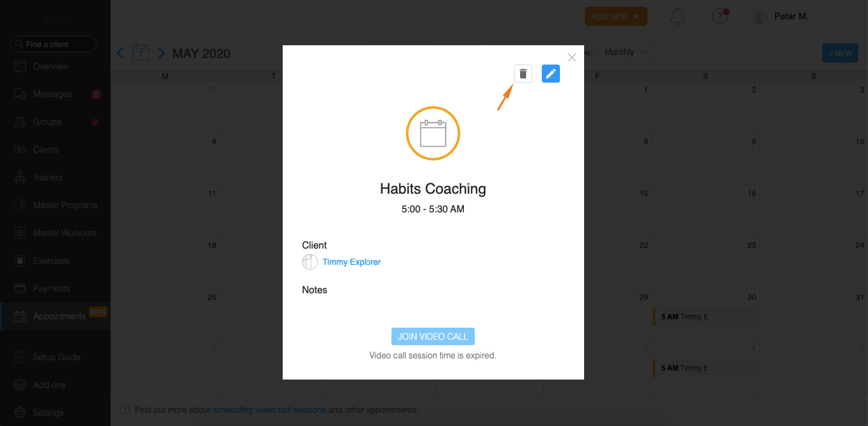Click the + NEW appointment button
This screenshot has width=868, height=426.
(840, 53)
